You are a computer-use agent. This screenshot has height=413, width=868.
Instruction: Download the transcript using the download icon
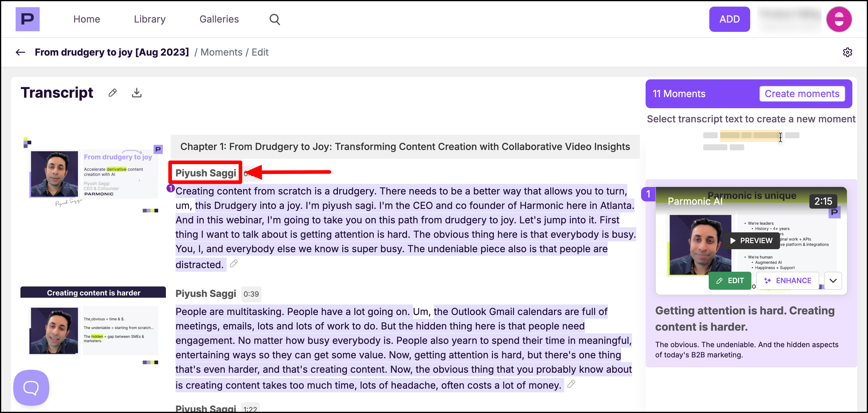136,93
